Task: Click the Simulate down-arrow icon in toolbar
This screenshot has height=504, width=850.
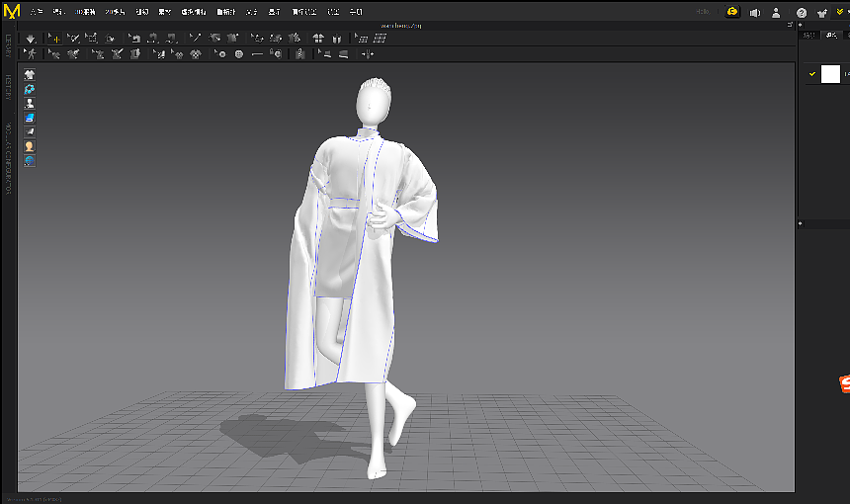Action: tap(31, 39)
